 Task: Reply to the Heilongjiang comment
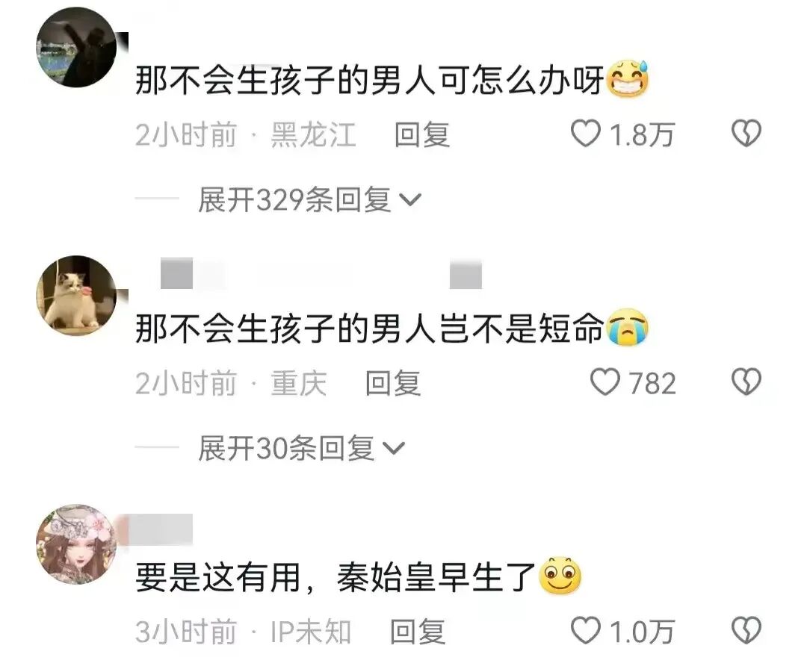point(422,134)
